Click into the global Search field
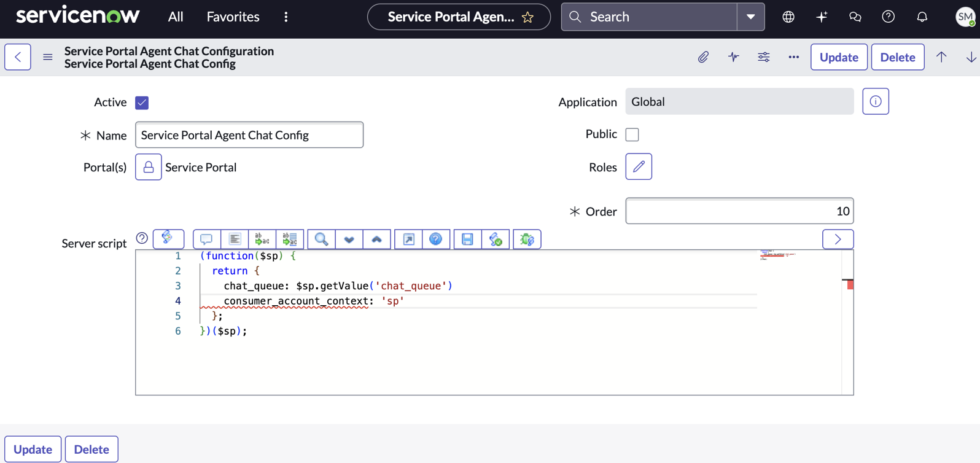The height and width of the screenshot is (463, 980). point(650,17)
